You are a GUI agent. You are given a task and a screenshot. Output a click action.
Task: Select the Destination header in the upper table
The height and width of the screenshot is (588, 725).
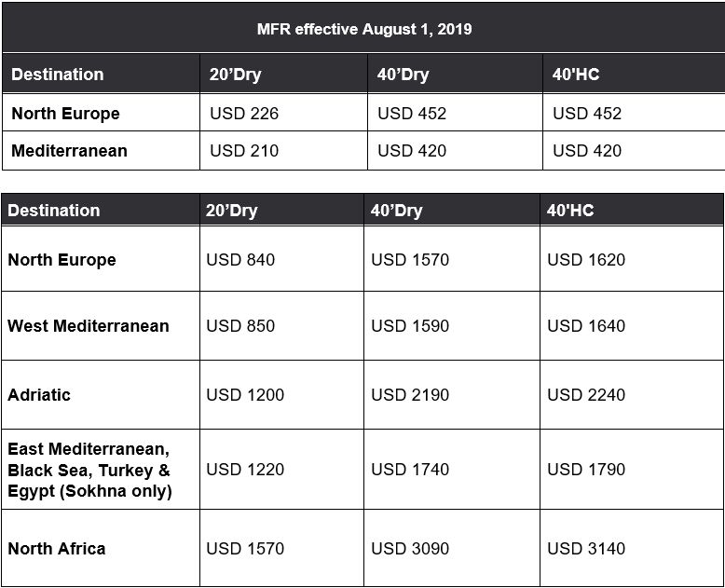(58, 75)
